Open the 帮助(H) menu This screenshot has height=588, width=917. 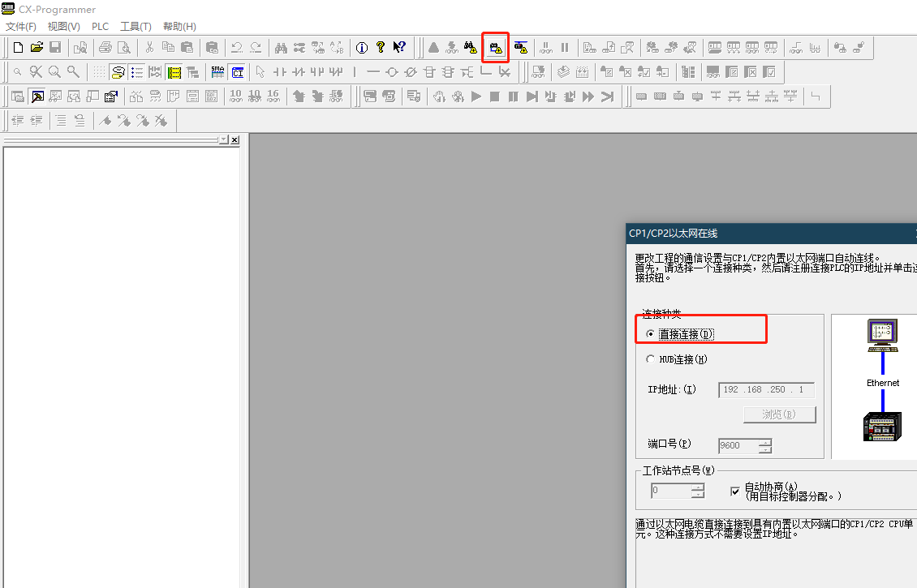tap(179, 26)
